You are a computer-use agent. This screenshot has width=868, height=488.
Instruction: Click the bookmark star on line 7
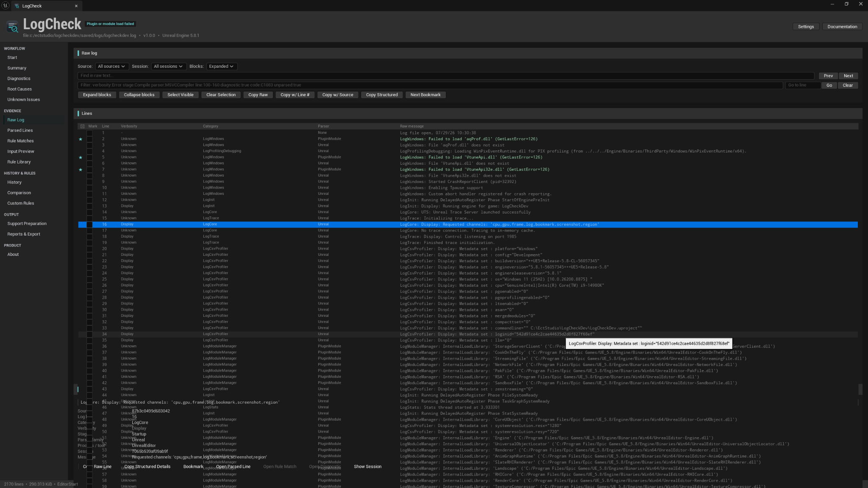[81, 169]
